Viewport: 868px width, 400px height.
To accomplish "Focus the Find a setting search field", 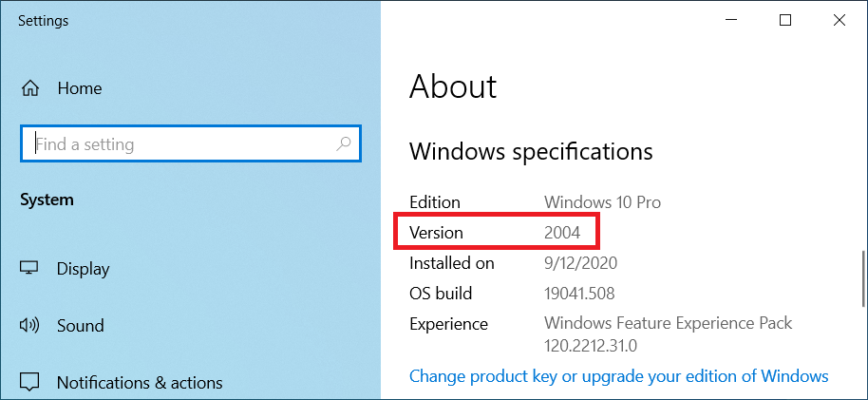I will click(191, 144).
